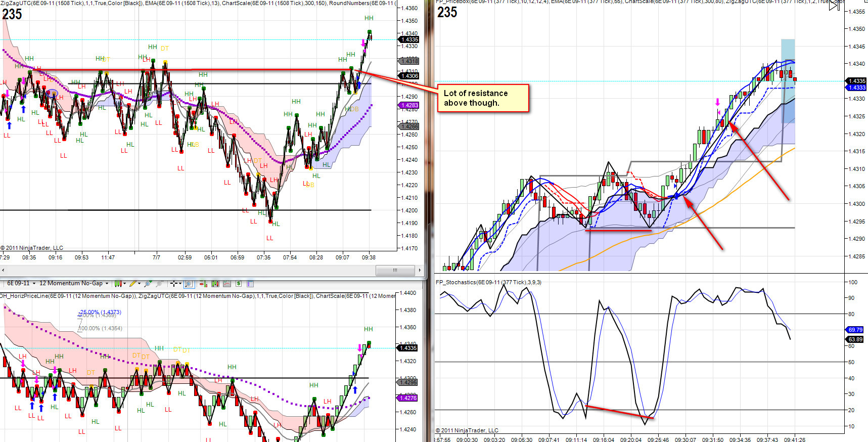This screenshot has height=442, width=868.
Task: Click the zoom out magnifier icon
Action: [159, 284]
